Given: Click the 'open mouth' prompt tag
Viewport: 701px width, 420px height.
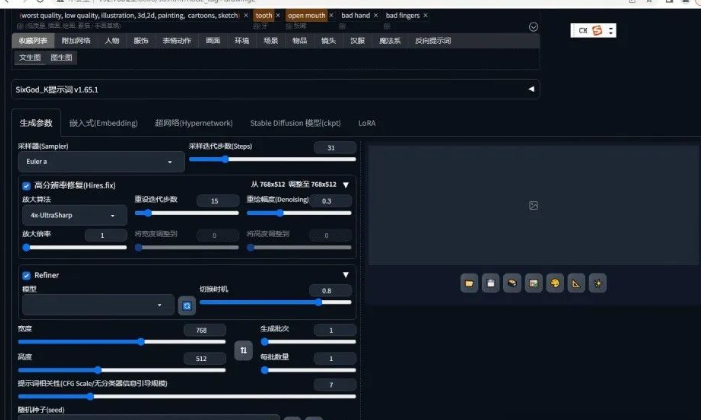Looking at the screenshot, I should pos(306,15).
